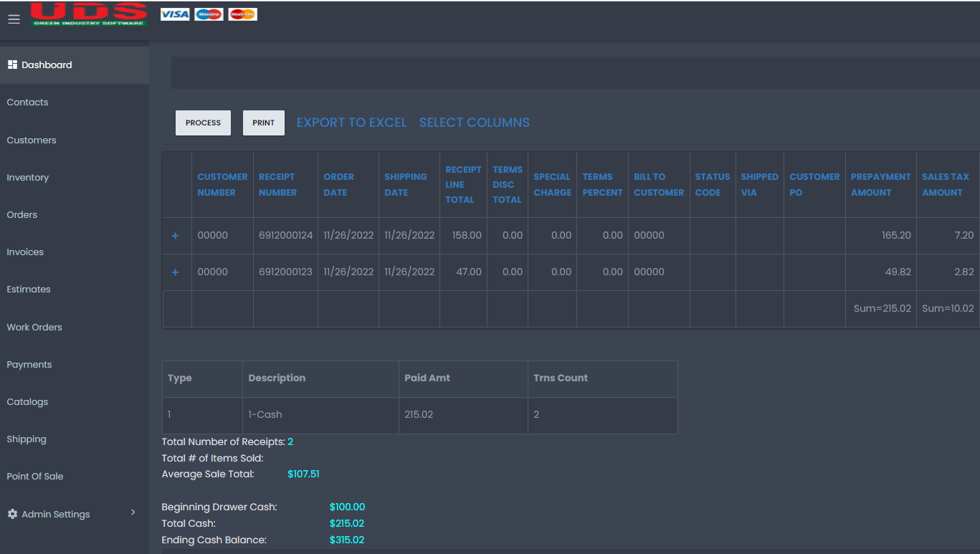Sort by TERMS PERCENT column header
The image size is (980, 554).
pyautogui.click(x=602, y=184)
